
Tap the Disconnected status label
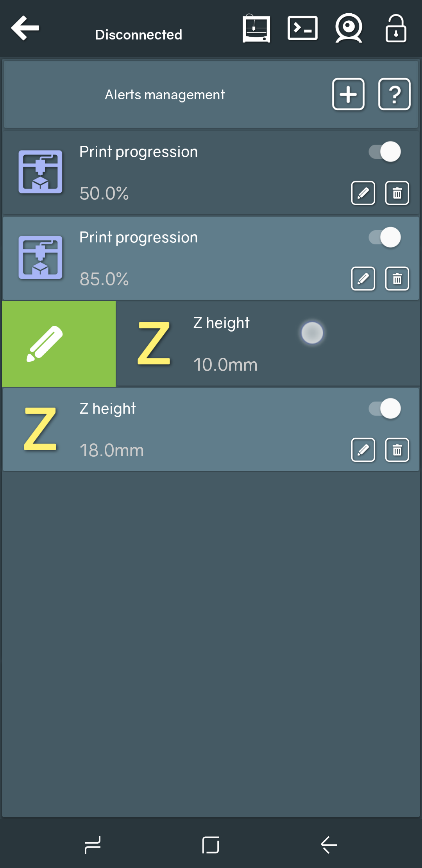point(138,35)
